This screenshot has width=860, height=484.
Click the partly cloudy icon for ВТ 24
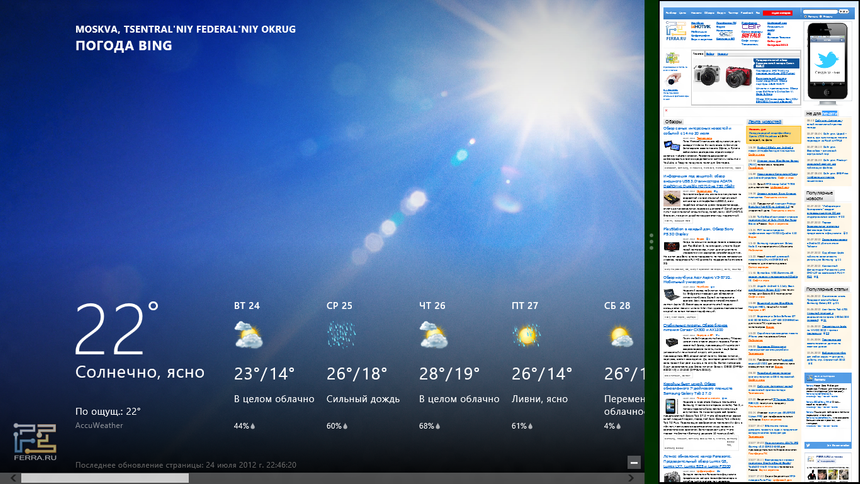[x=248, y=335]
